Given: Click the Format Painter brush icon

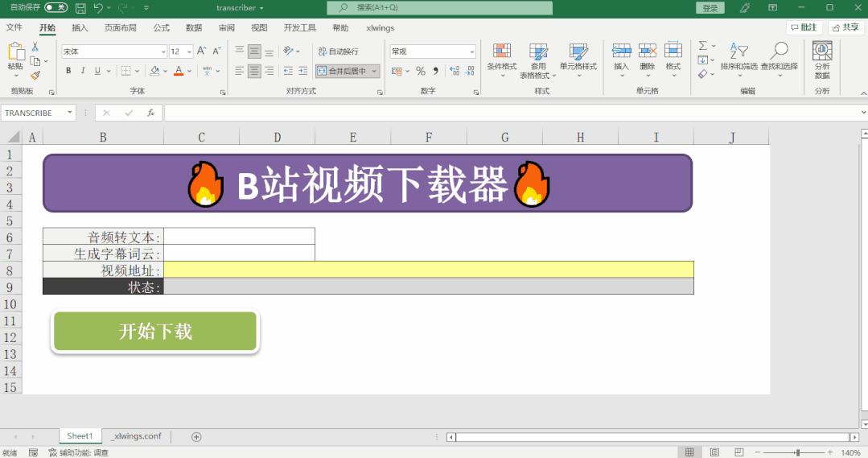Looking at the screenshot, I should click(x=35, y=75).
